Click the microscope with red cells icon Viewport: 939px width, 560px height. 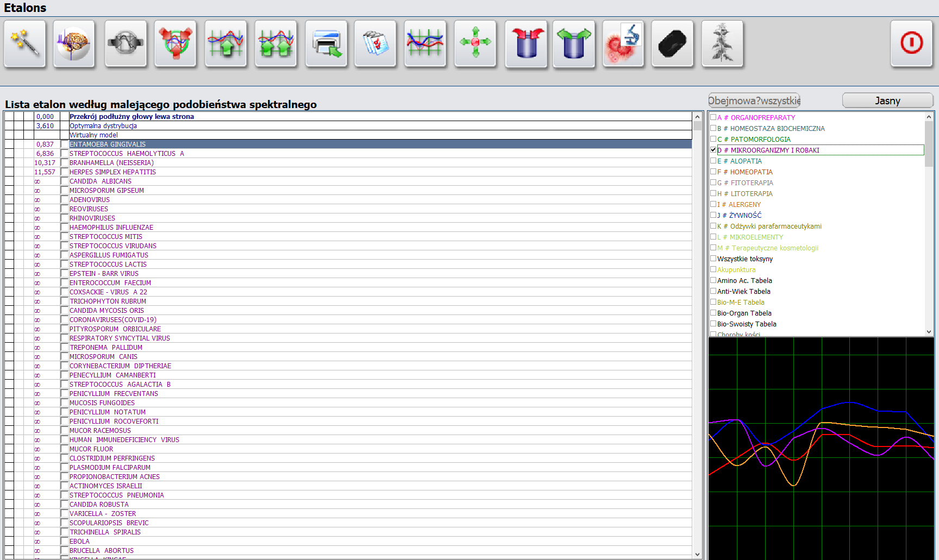(x=623, y=44)
